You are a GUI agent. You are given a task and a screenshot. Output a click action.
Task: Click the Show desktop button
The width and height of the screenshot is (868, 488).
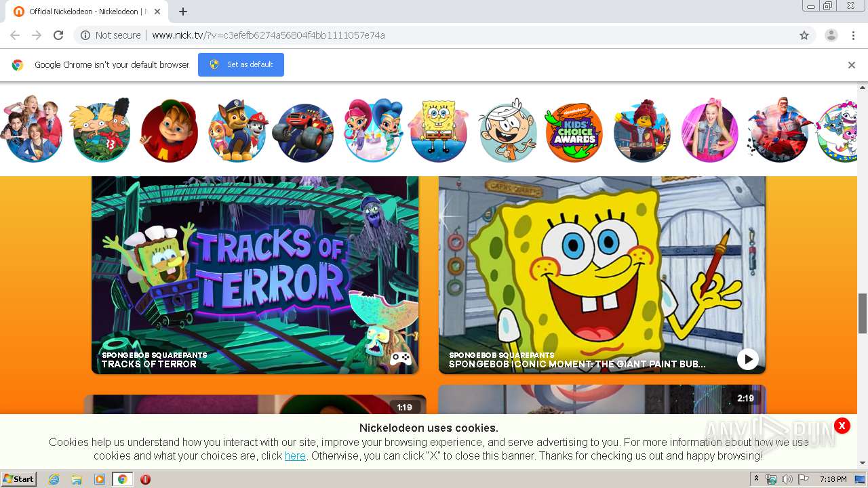(x=861, y=479)
